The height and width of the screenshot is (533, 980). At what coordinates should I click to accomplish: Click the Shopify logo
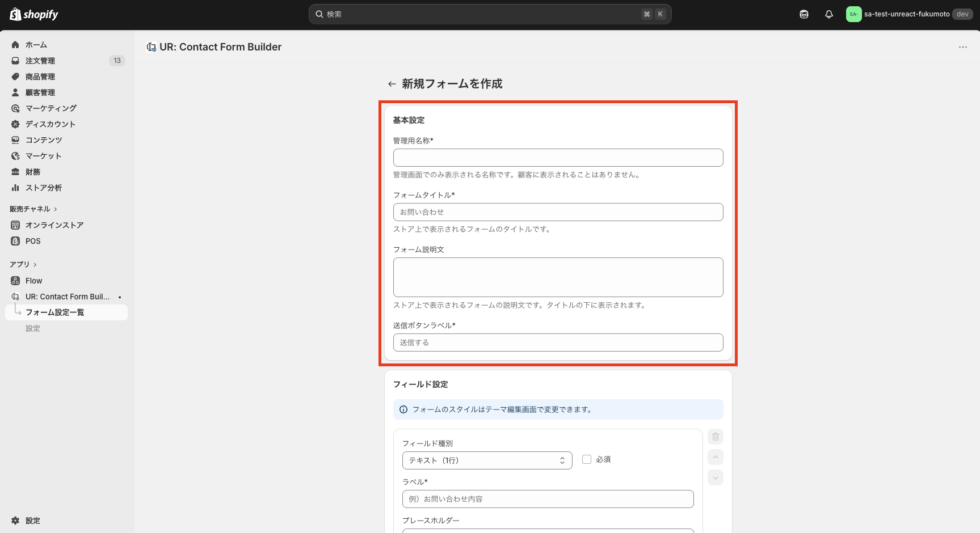point(34,14)
